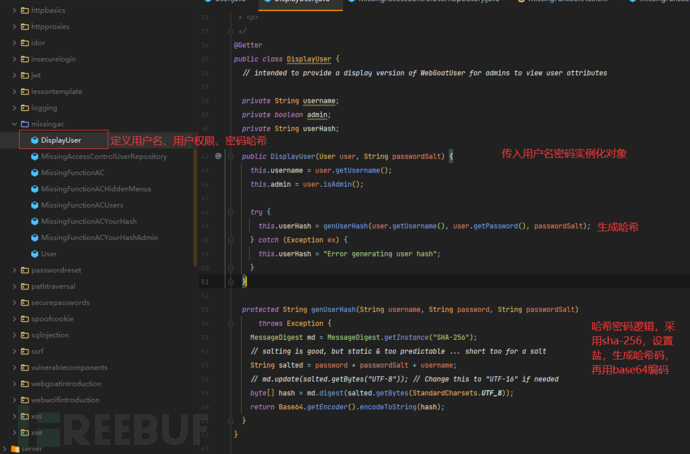This screenshot has width=690, height=454.
Task: Click the MissingFunctionAC class icon
Action: point(34,173)
